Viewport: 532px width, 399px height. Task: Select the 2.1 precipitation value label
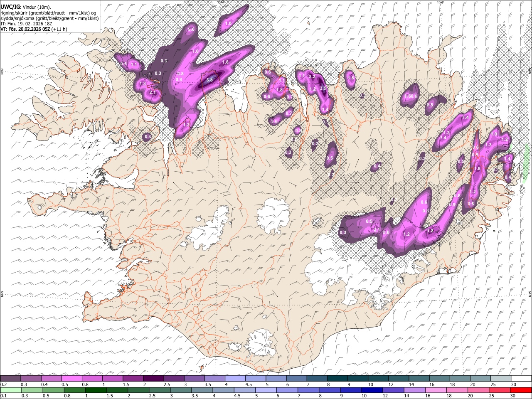(152, 92)
